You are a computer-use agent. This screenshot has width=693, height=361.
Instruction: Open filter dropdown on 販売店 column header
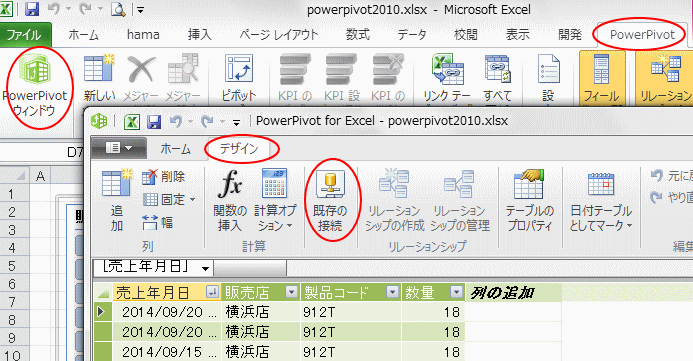pos(292,292)
